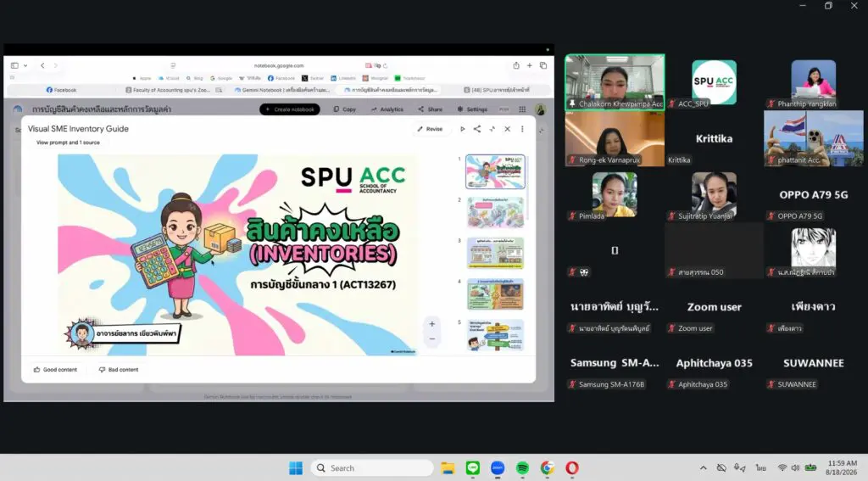868x481 pixels.
Task: Open LINE app from taskbar
Action: pyautogui.click(x=472, y=468)
